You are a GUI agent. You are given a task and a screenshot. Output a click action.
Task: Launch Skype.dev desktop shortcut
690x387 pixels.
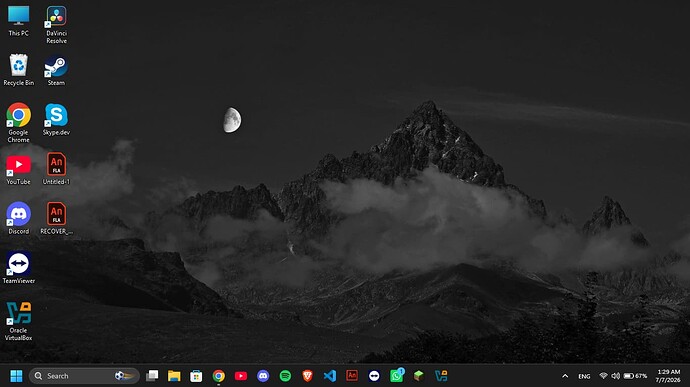(56, 119)
